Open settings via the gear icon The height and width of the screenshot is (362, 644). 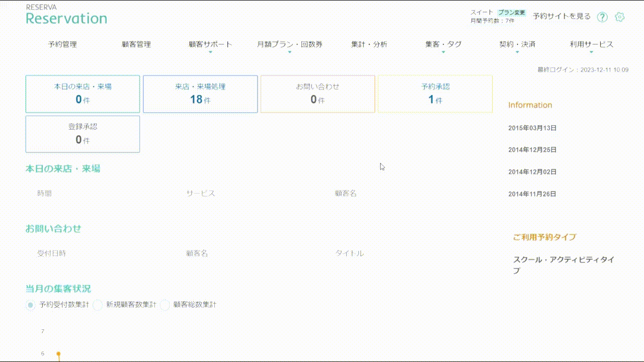[620, 17]
